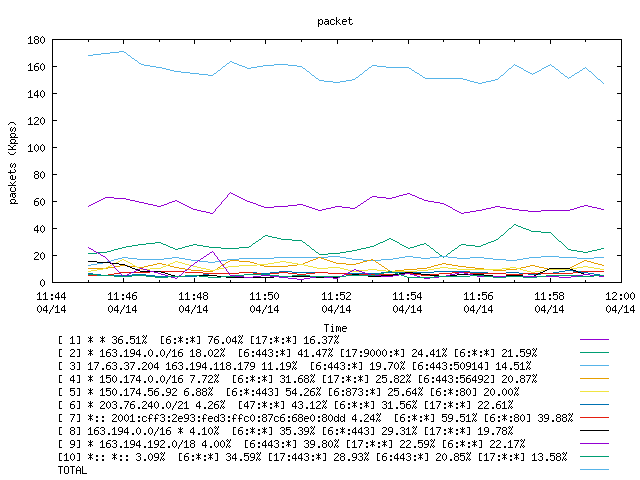This screenshot has width=640, height=480.
Task: Click the 11:50 time axis label
Action: pyautogui.click(x=264, y=302)
